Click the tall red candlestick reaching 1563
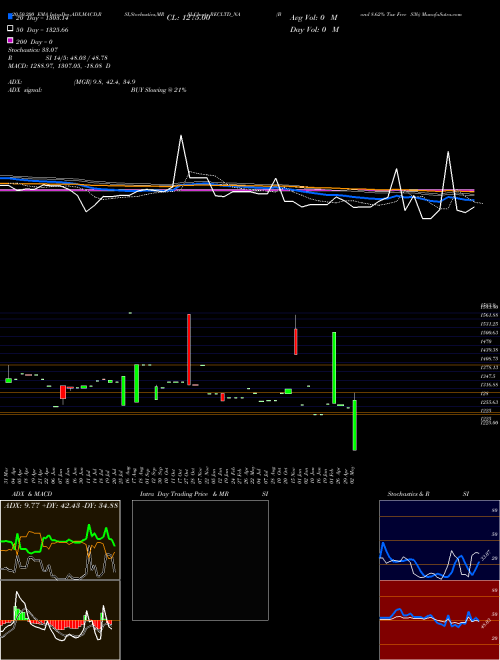Viewport: 500px width, 660px height. 189,349
